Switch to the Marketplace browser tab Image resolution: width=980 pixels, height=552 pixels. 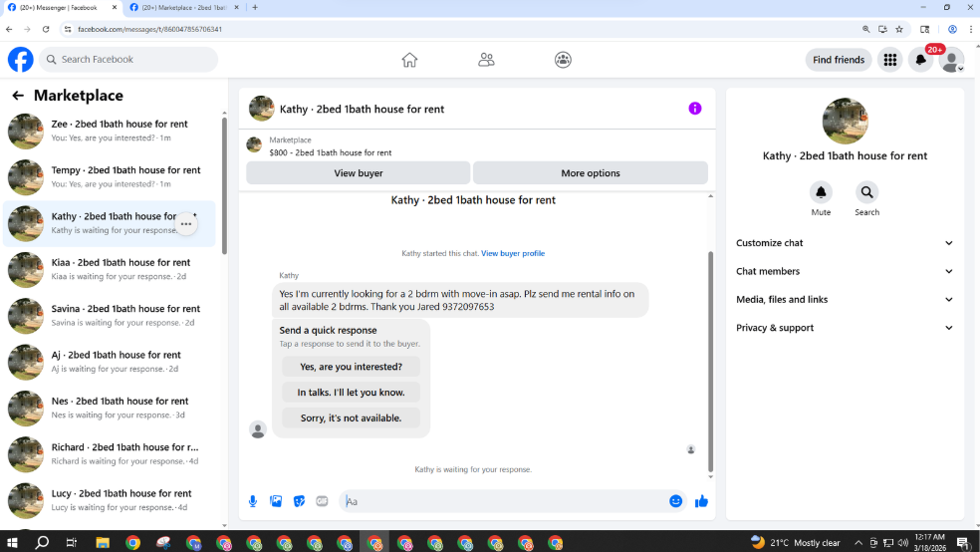182,8
